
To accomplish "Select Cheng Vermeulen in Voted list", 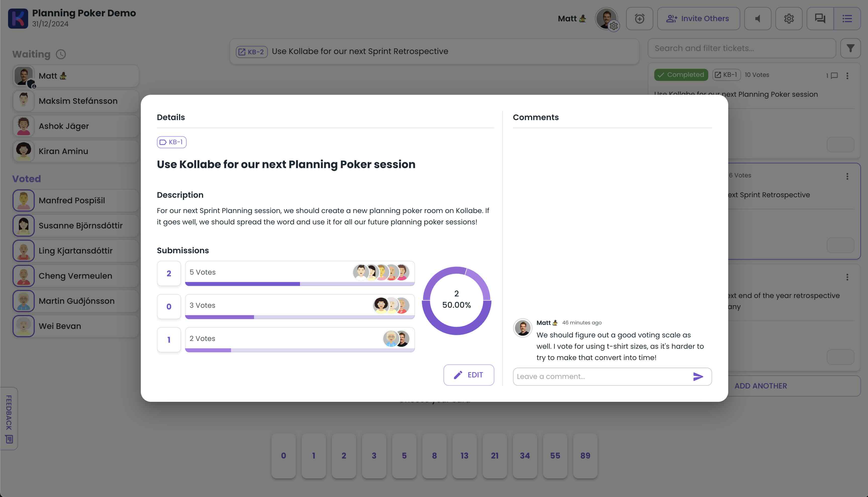I will tap(76, 276).
